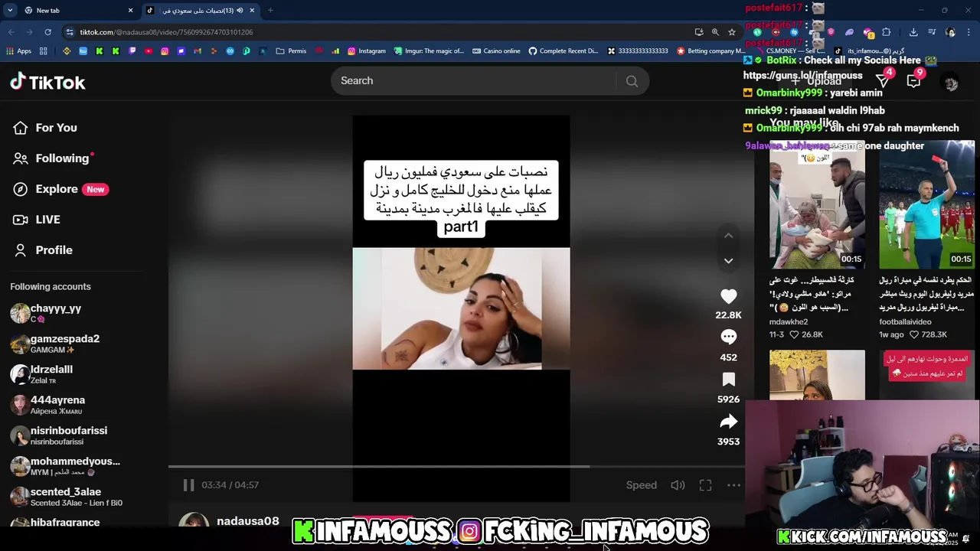Reload the page
Image resolution: width=980 pixels, height=551 pixels.
pyautogui.click(x=47, y=32)
